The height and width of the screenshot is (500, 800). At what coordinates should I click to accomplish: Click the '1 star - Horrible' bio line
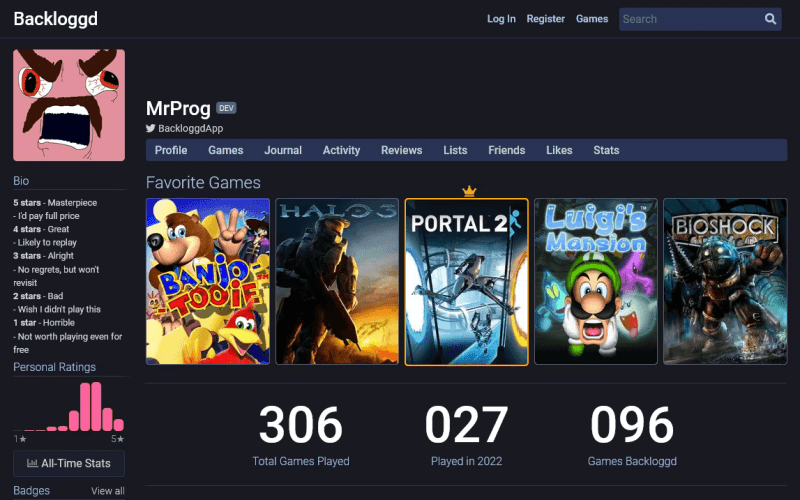click(x=44, y=322)
